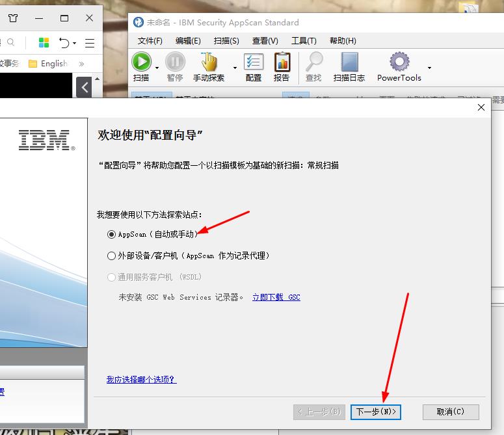This screenshot has width=504, height=435.
Task: Open the English bookmarks folder
Action: [x=48, y=64]
